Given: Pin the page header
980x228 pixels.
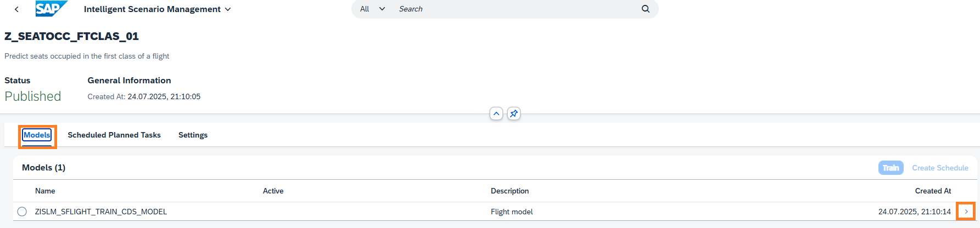Looking at the screenshot, I should click(x=513, y=113).
